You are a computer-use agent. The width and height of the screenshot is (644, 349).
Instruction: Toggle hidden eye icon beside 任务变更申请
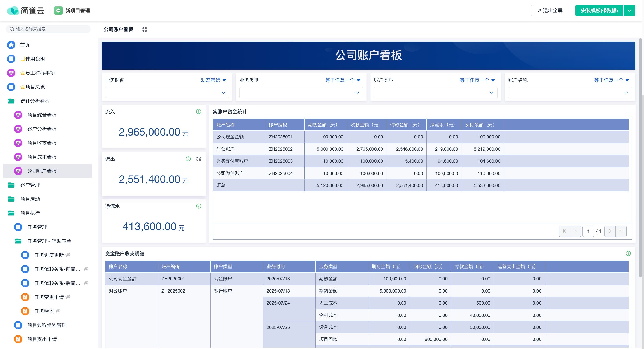tap(68, 297)
